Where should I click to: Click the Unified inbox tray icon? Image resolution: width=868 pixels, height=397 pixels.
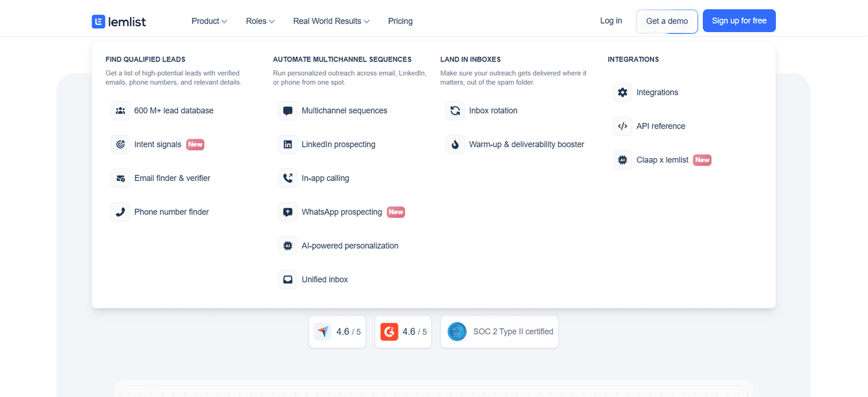point(288,279)
